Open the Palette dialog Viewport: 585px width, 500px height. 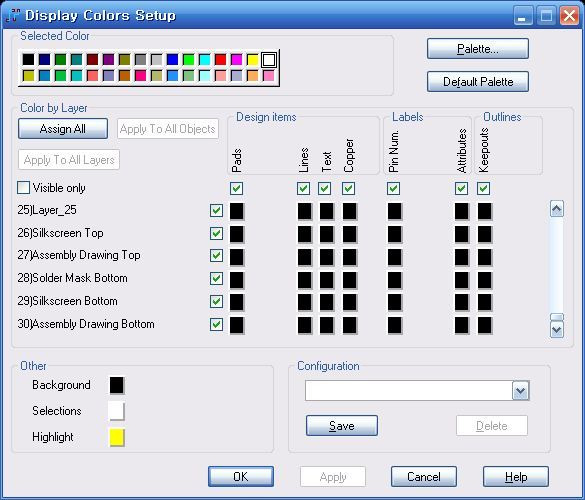478,49
